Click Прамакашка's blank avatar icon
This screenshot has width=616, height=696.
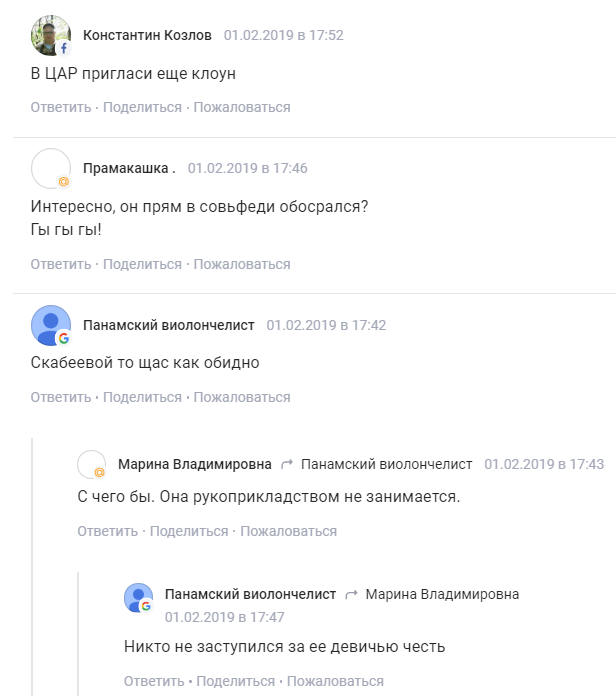tap(51, 168)
